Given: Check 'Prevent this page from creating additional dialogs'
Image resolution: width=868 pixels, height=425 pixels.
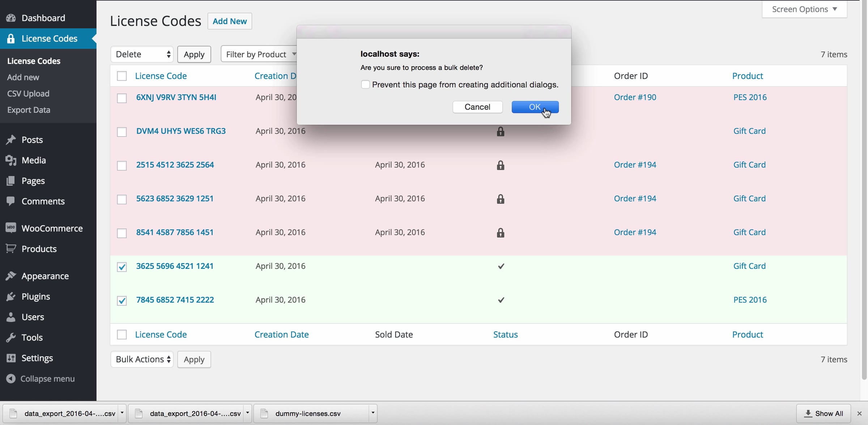Looking at the screenshot, I should pyautogui.click(x=365, y=85).
